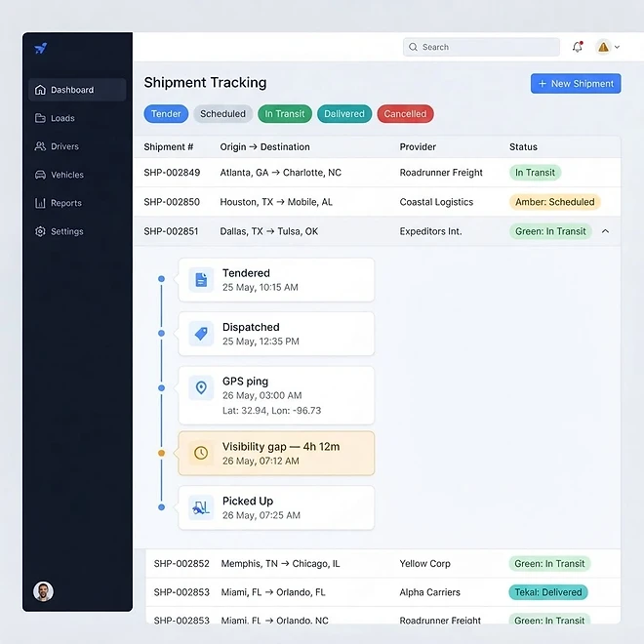Click the Amber: Scheduled badge

555,202
